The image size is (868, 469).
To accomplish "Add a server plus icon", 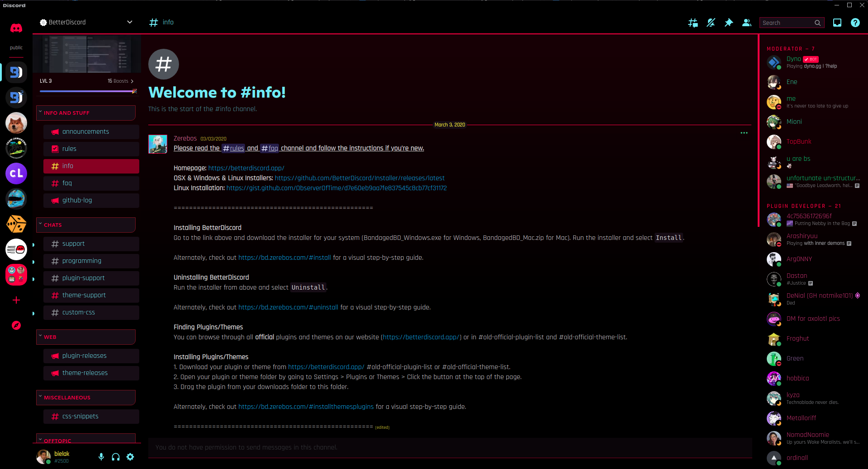I will (x=16, y=300).
